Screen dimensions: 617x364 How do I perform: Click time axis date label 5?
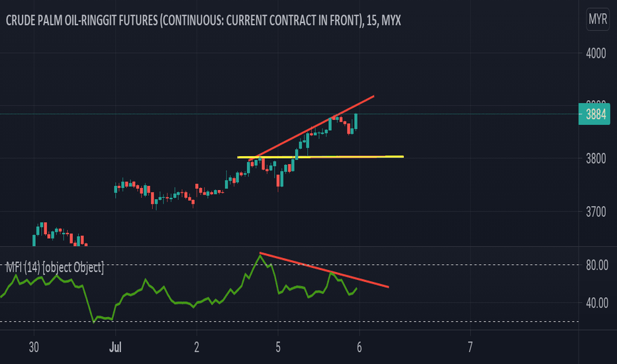coord(278,347)
